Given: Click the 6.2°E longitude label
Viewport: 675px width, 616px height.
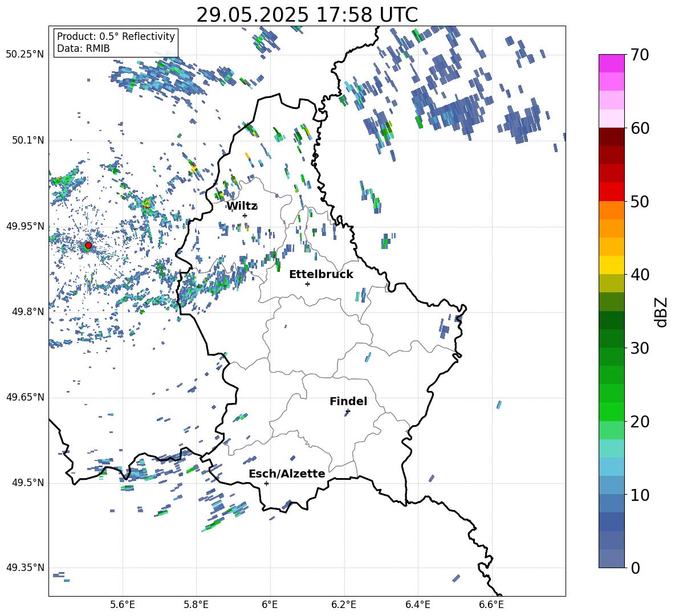Looking at the screenshot, I should coord(344,605).
